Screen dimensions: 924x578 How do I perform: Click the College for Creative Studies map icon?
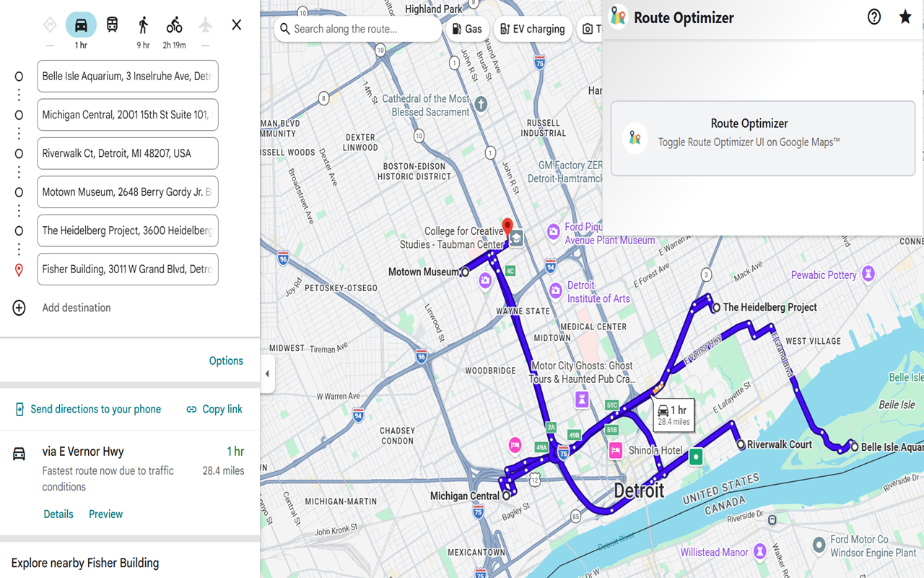tap(516, 239)
